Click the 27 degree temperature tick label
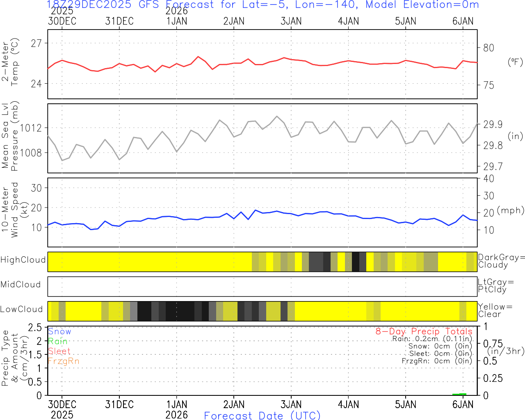The width and height of the screenshot is (525, 420). [37, 43]
